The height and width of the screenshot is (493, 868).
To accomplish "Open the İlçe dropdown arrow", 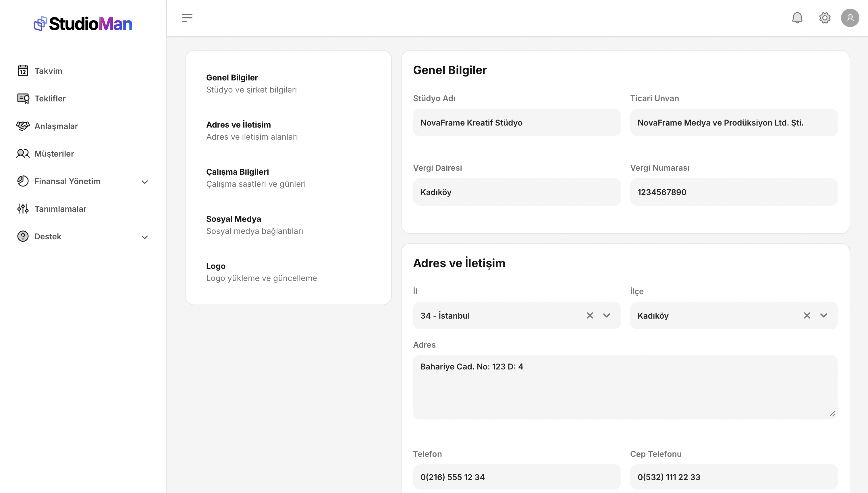I will [824, 315].
